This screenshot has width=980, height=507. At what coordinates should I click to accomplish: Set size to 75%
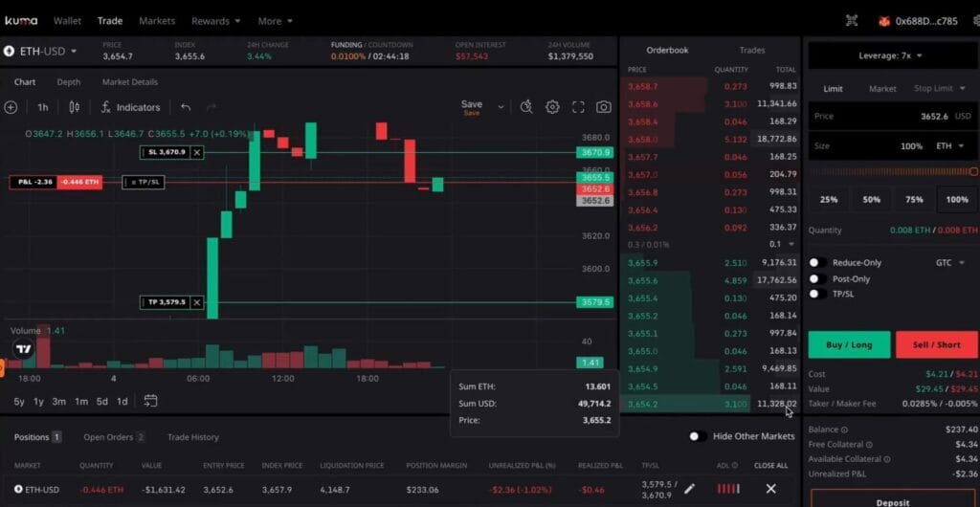tap(914, 200)
